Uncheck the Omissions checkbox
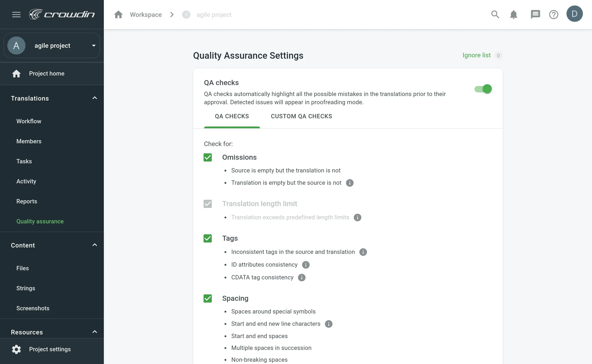 pos(207,157)
